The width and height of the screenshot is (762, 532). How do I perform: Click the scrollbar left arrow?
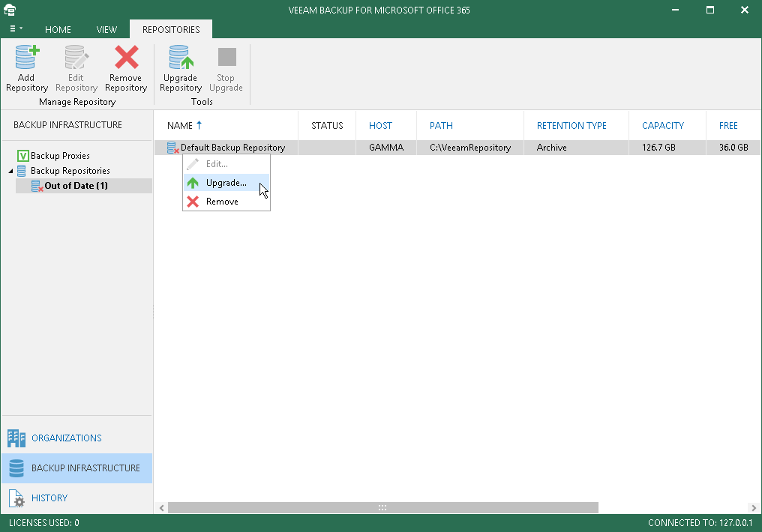coord(162,508)
